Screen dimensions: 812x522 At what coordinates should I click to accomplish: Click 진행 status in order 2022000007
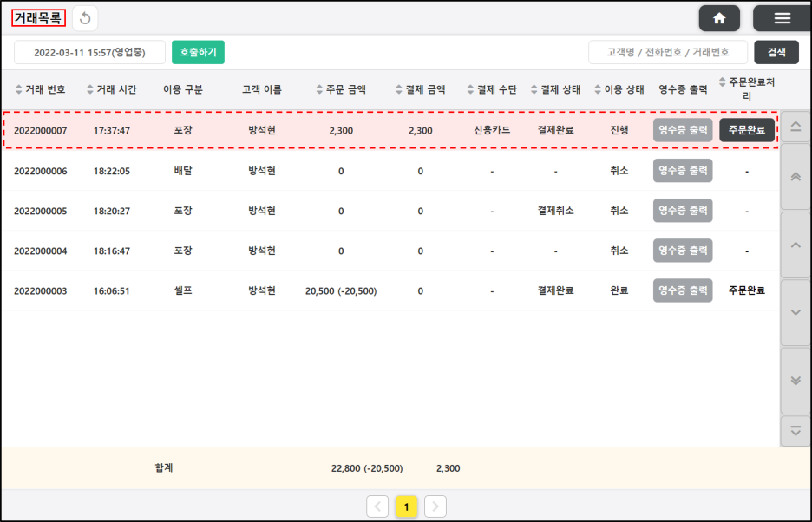coord(619,130)
